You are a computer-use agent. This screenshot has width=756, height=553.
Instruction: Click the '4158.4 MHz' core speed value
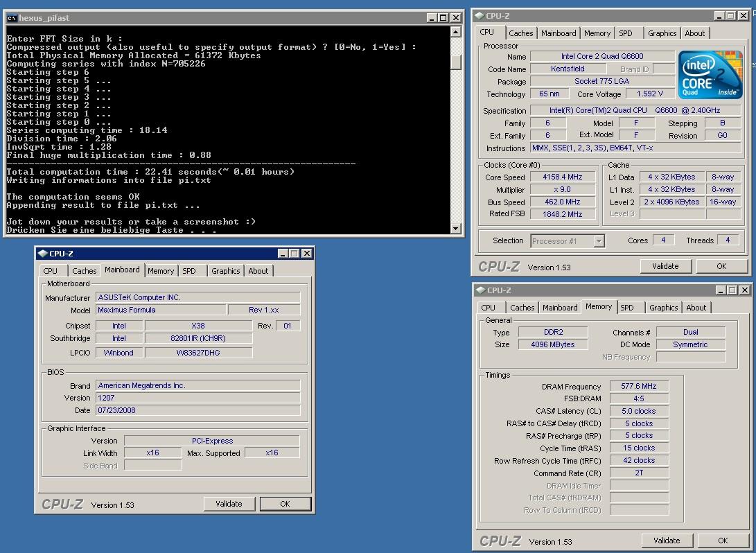click(563, 177)
